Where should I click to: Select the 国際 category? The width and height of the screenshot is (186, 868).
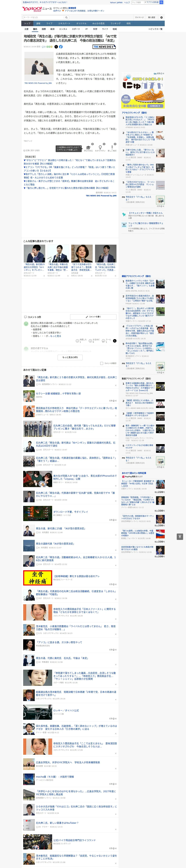pos(44,29)
